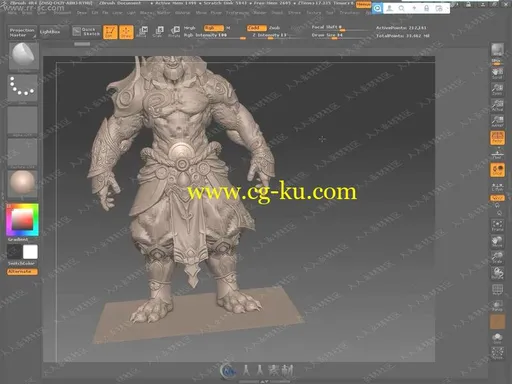Open the stroke type selector (dots)
This screenshot has width=512, height=384.
click(x=22, y=88)
